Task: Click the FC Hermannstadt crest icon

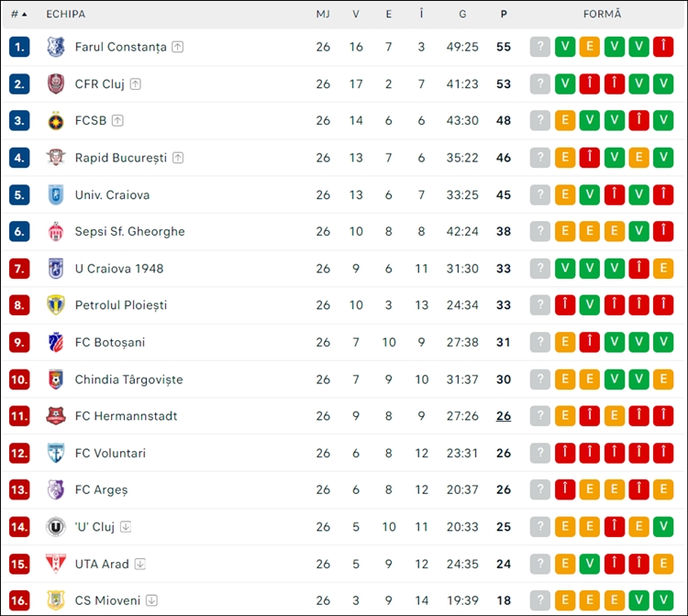Action: tap(56, 415)
